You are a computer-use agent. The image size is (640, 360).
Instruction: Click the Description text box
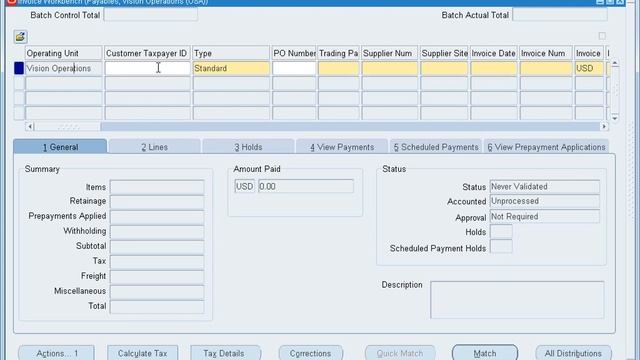point(517,300)
